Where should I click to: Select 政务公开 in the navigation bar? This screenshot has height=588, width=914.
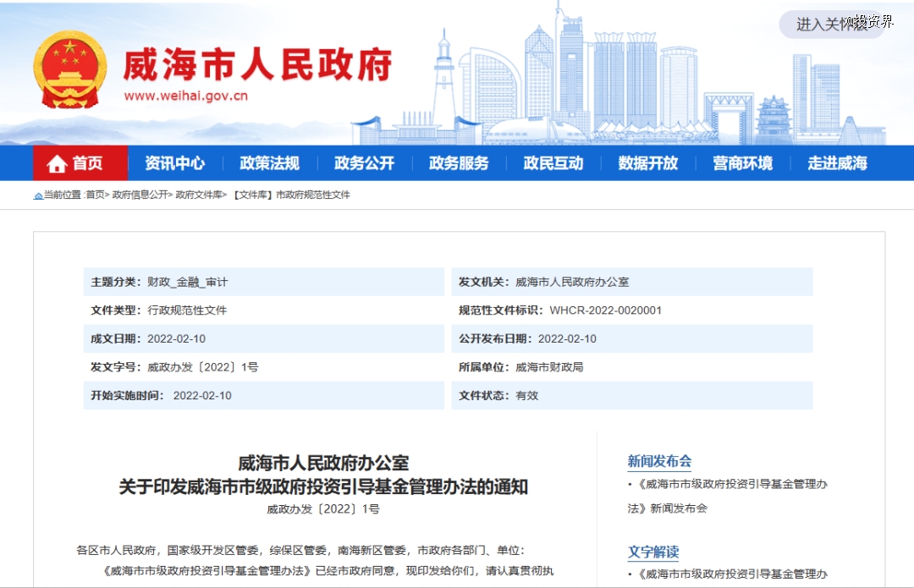(364, 163)
